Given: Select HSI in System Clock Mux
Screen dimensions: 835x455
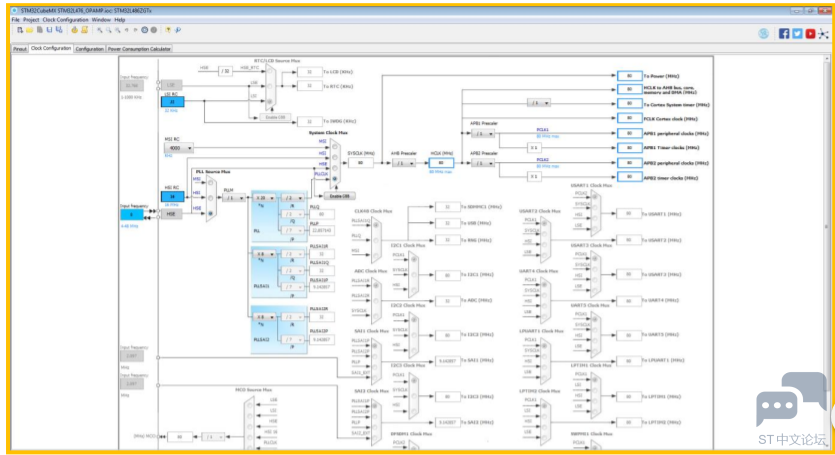Looking at the screenshot, I should (335, 157).
